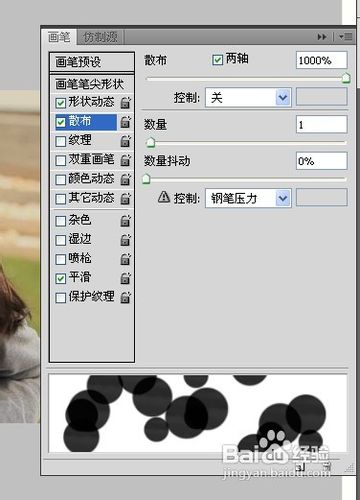Click the 散布 value field showing 1000%
This screenshot has width=360, height=500.
[x=322, y=60]
